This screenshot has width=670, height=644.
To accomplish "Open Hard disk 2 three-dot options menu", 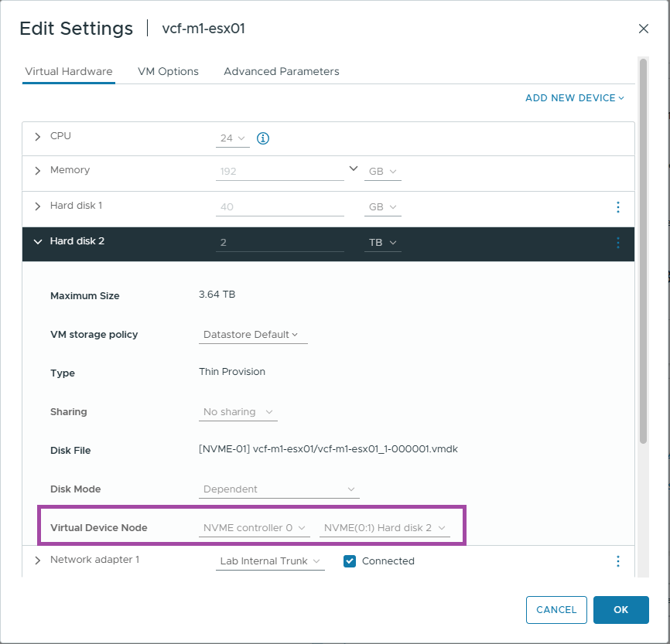I will [x=617, y=243].
